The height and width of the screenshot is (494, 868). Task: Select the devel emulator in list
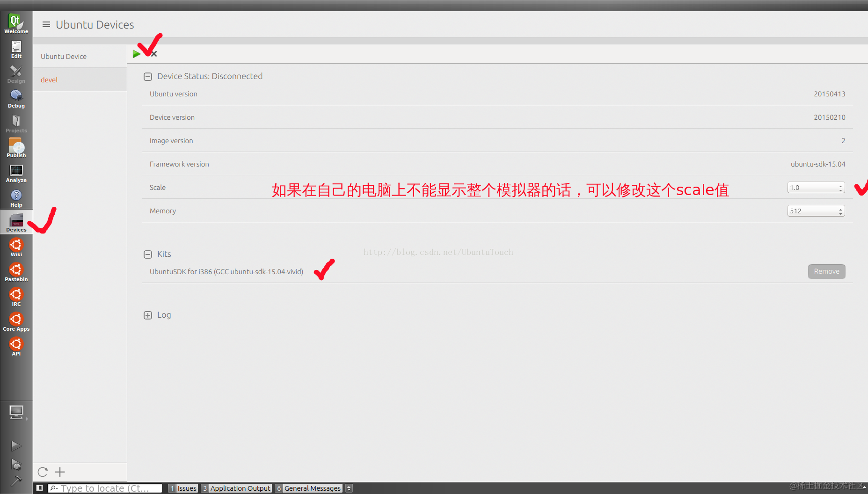tap(80, 80)
